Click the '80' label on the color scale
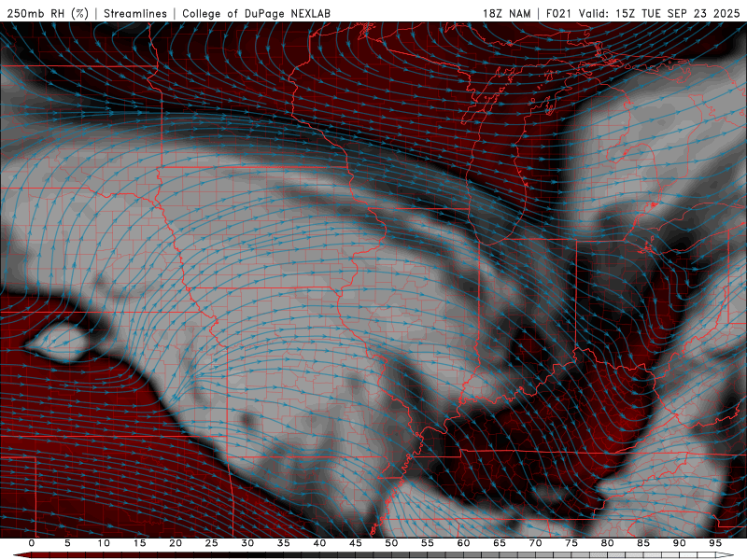The width and height of the screenshot is (747, 560). pyautogui.click(x=607, y=543)
